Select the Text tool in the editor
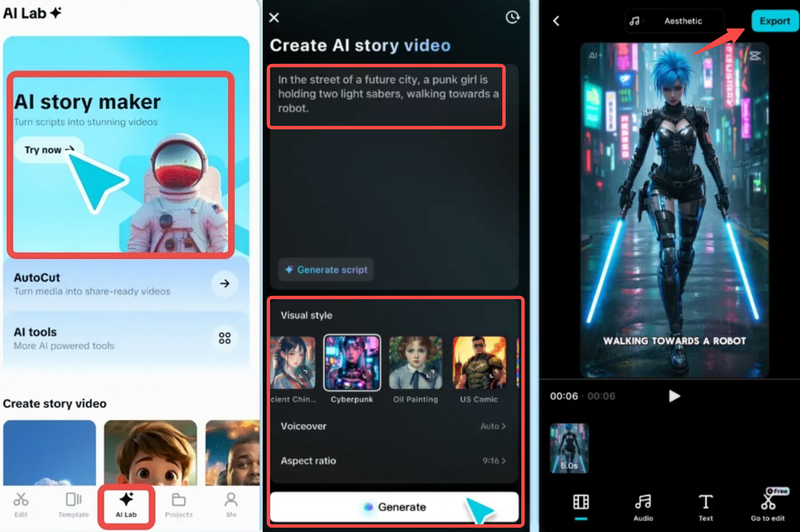This screenshot has width=800, height=532. coord(706,503)
